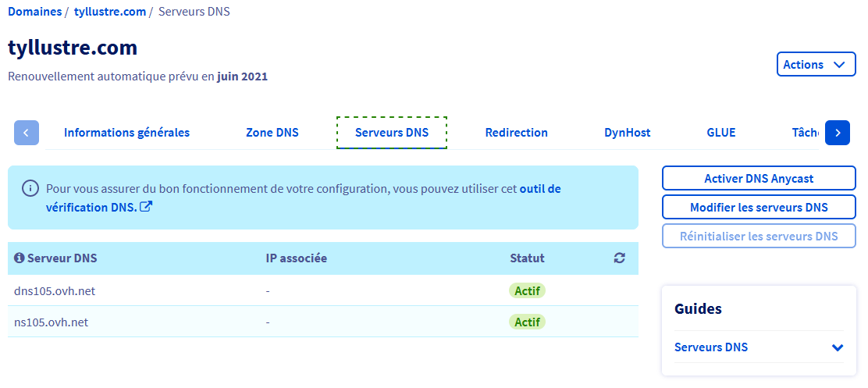Expand the Serveurs DNS guide chevron
868x388 pixels.
(838, 347)
